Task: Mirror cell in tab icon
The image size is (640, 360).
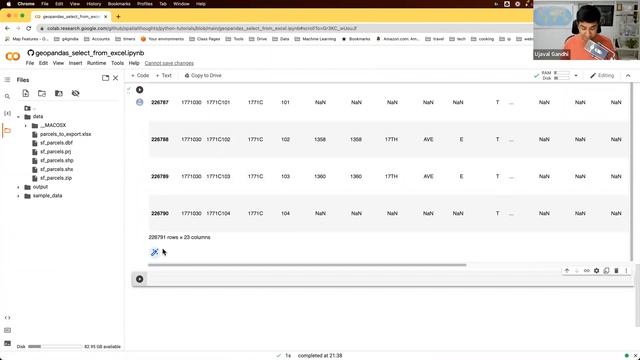Action: coord(606,271)
